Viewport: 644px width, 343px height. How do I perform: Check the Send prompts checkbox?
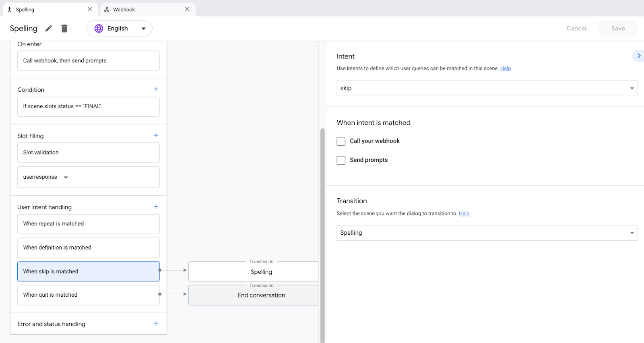click(341, 160)
